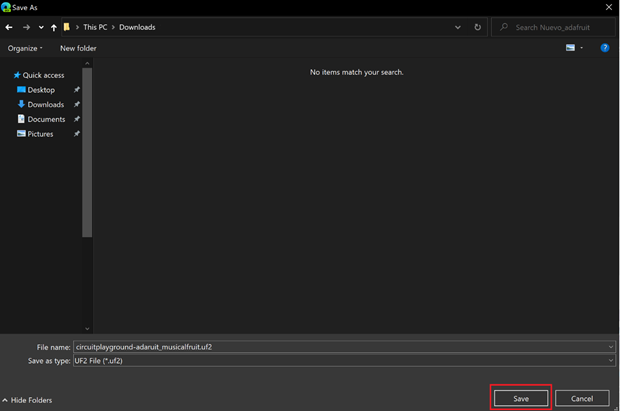Click the Hide Folders toggle
This screenshot has width=620, height=411.
pyautogui.click(x=28, y=400)
